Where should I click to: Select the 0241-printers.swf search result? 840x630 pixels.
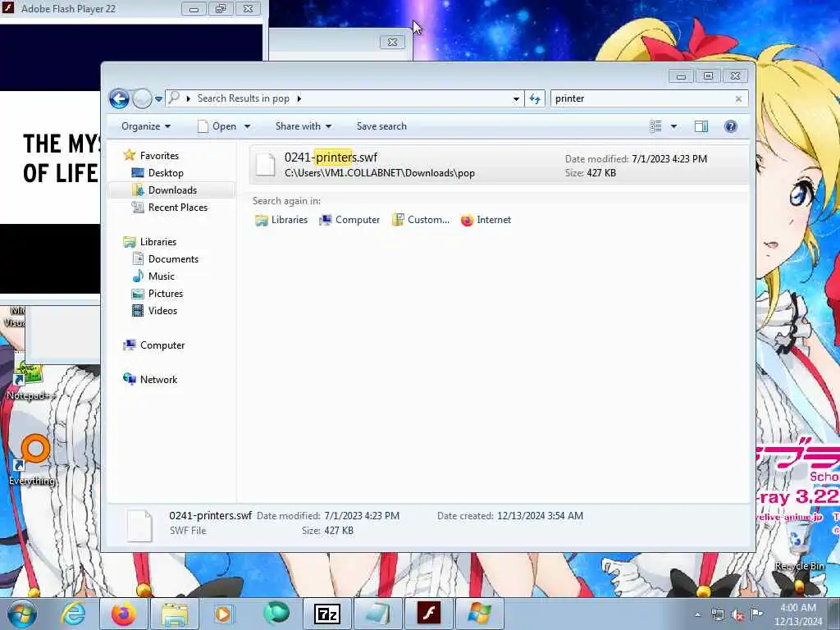pos(498,164)
